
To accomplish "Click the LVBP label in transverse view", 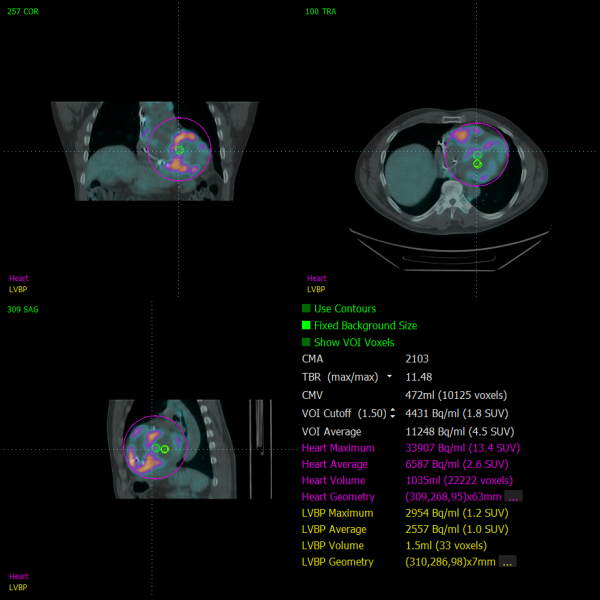I will tap(316, 289).
